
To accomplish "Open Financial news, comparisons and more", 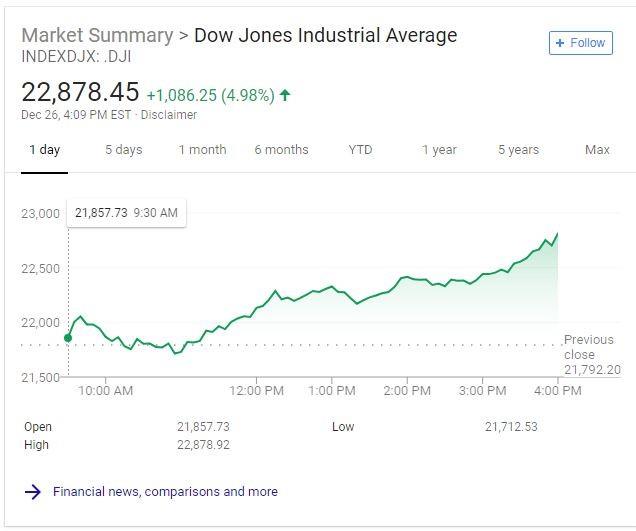I will pos(165,492).
